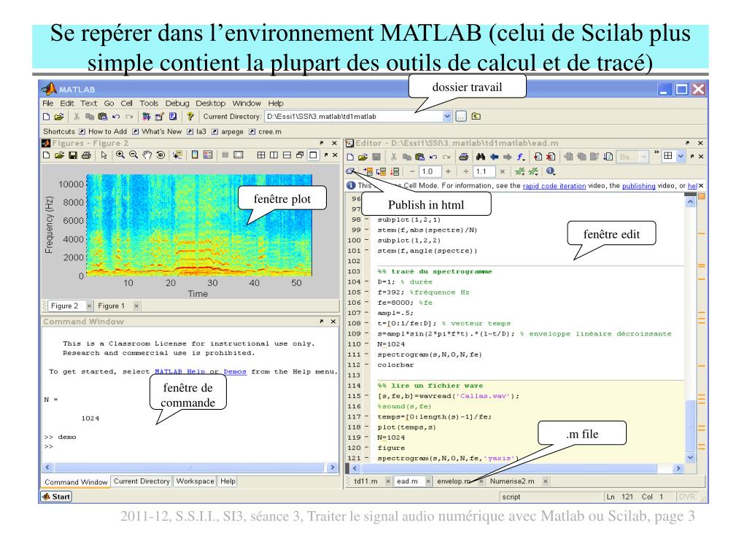Image resolution: width=747 pixels, height=560 pixels.
Task: Open tile layout dropdown arrow in Editor toolbar
Action: pos(681,156)
